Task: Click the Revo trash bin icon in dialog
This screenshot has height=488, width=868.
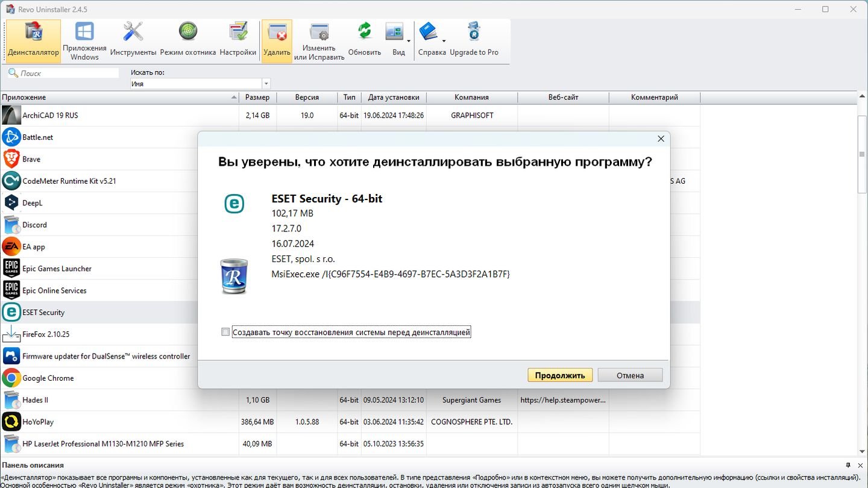Action: point(234,276)
